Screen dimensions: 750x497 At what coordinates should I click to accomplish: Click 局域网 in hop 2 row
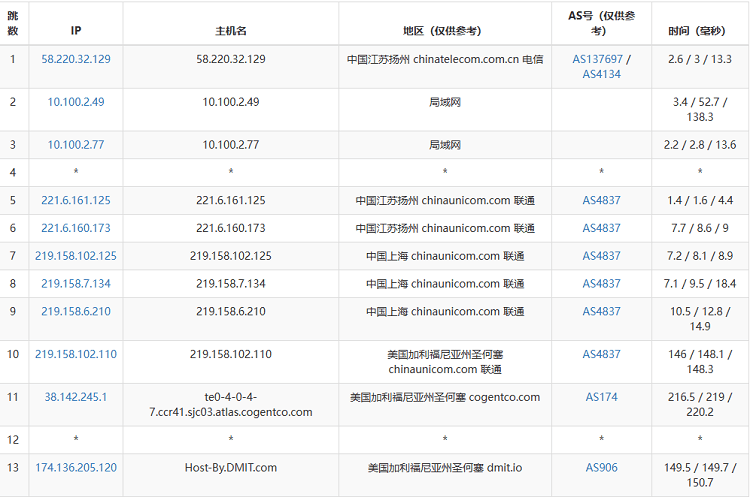[x=445, y=102]
